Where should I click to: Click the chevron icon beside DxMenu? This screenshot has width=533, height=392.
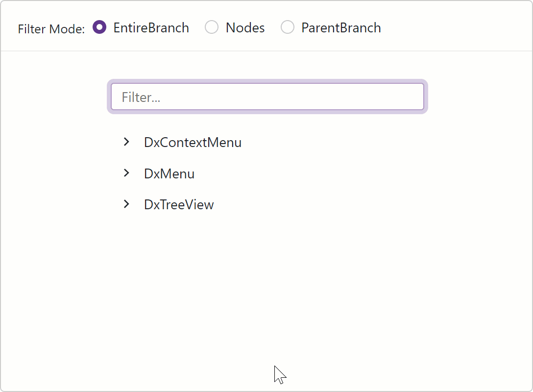point(127,173)
